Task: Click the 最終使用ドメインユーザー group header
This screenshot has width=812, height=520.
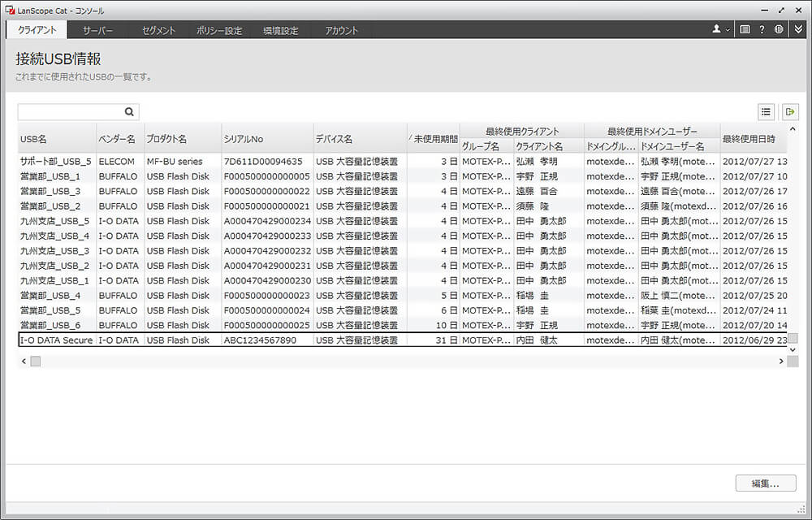Action: tap(652, 132)
